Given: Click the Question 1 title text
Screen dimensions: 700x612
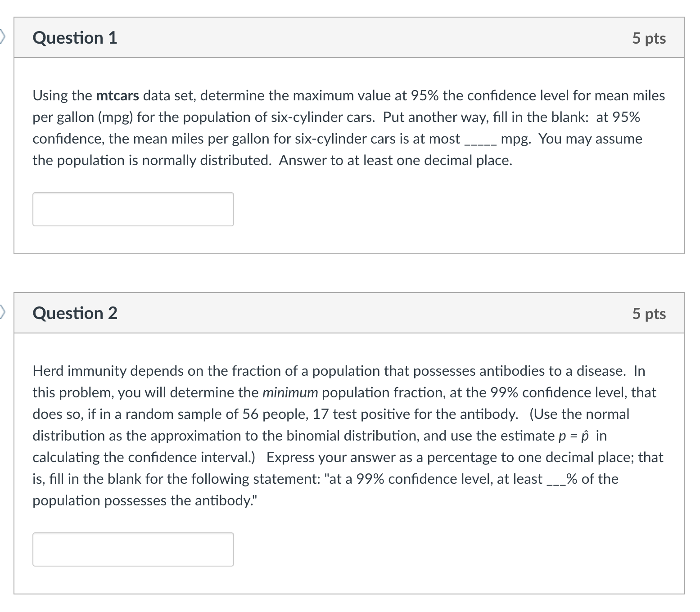Looking at the screenshot, I should (x=75, y=38).
